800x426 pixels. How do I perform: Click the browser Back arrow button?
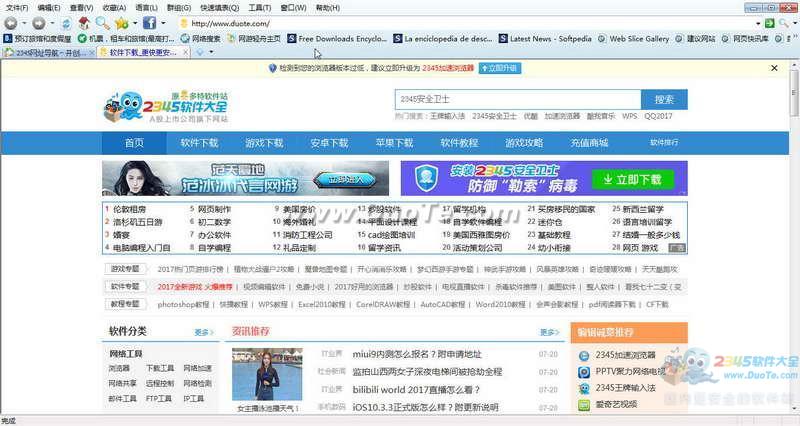tap(10, 23)
